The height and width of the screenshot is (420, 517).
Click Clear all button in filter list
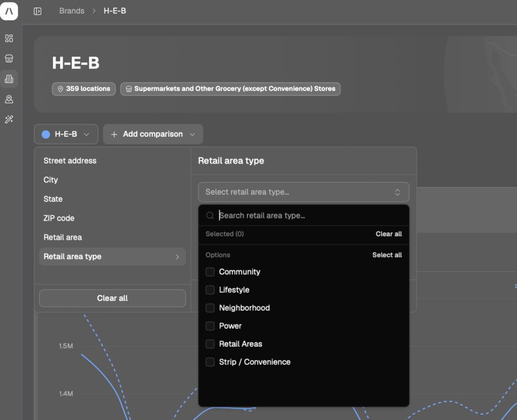[x=112, y=298]
